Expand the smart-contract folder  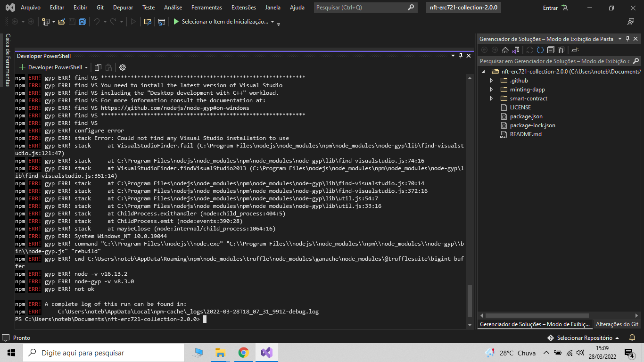click(491, 99)
